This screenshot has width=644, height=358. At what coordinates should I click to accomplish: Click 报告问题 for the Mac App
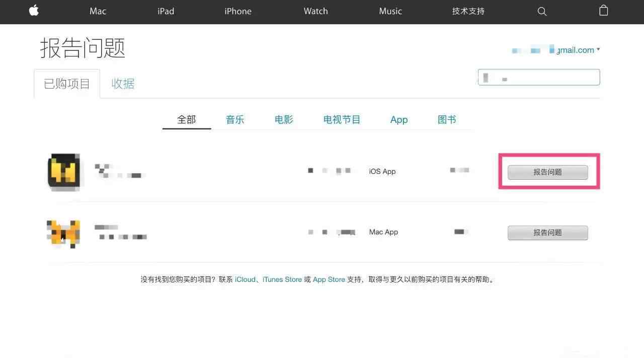[x=548, y=233]
